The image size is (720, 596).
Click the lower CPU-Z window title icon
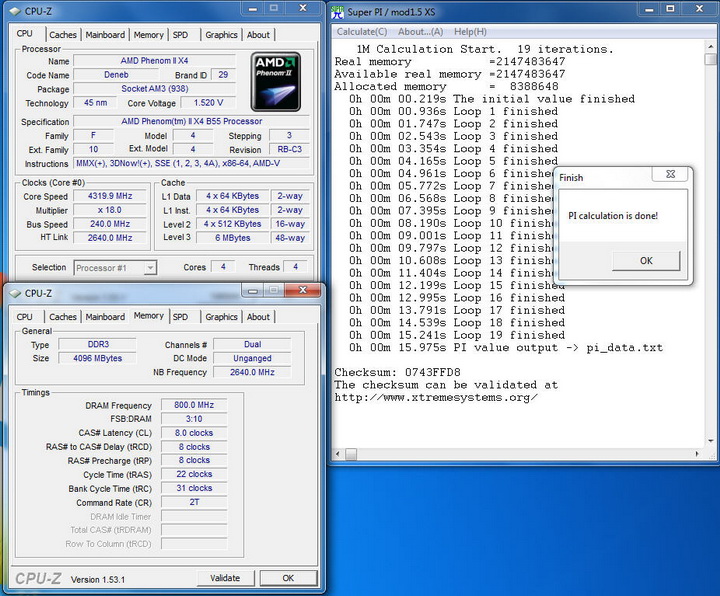[x=15, y=293]
